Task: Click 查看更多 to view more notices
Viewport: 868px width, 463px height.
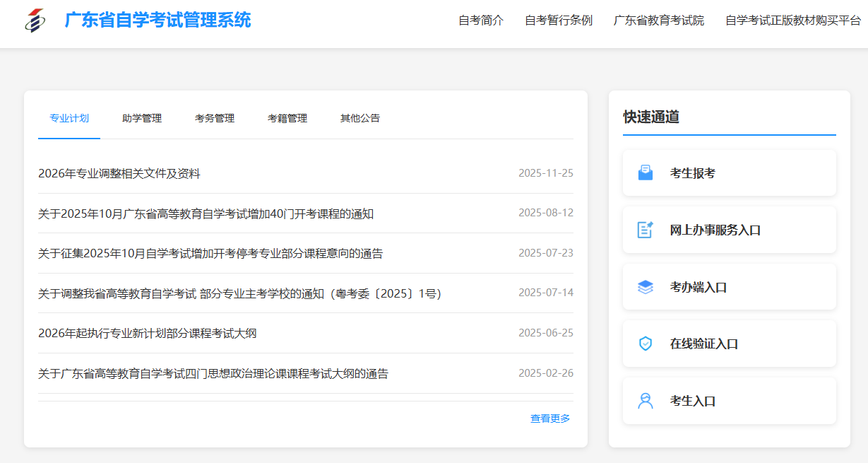Action: click(x=550, y=418)
